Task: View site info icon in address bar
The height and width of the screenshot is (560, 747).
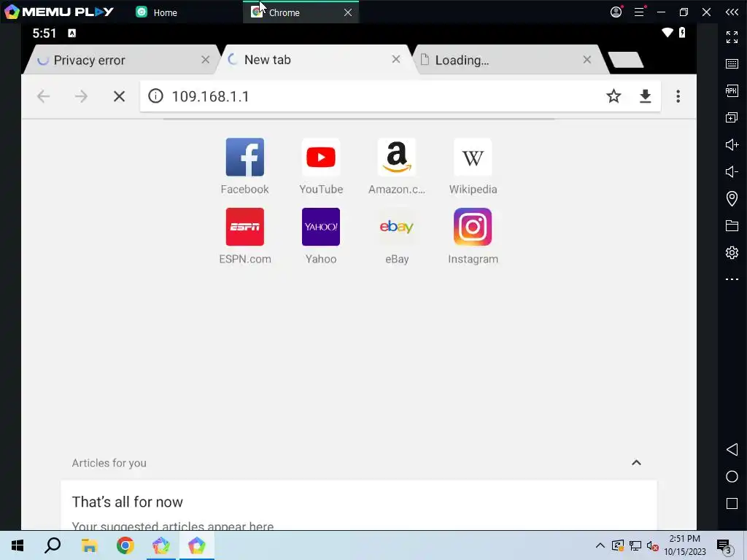Action: click(155, 96)
